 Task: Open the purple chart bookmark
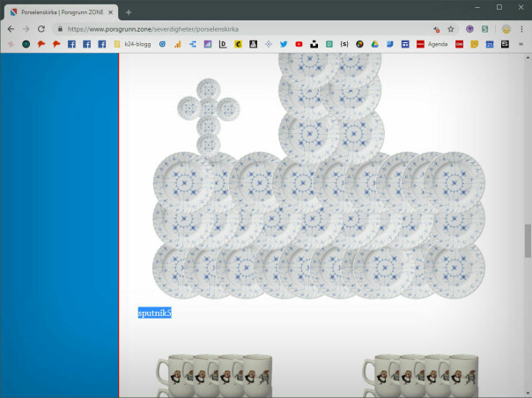tap(208, 44)
